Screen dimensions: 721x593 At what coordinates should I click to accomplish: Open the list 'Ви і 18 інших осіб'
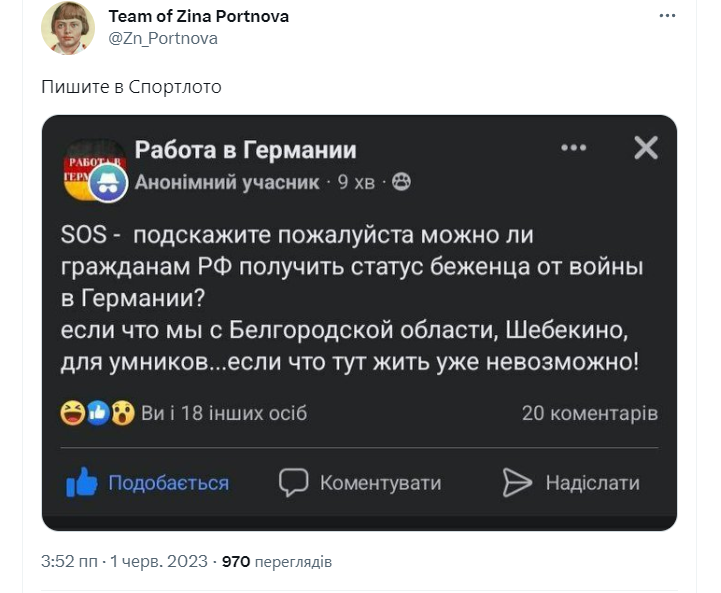pyautogui.click(x=224, y=413)
